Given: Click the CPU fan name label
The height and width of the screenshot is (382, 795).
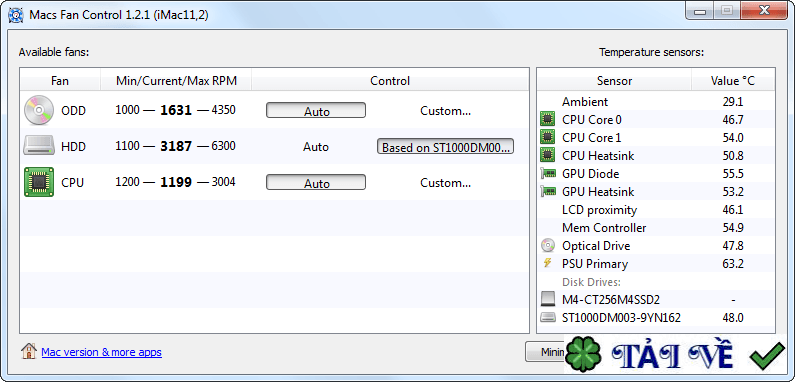Looking at the screenshot, I should (73, 183).
